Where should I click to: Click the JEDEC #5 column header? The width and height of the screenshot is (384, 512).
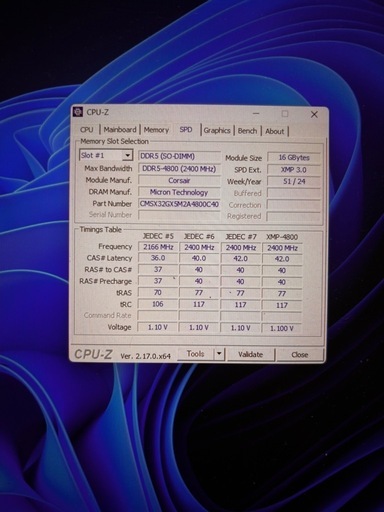158,236
